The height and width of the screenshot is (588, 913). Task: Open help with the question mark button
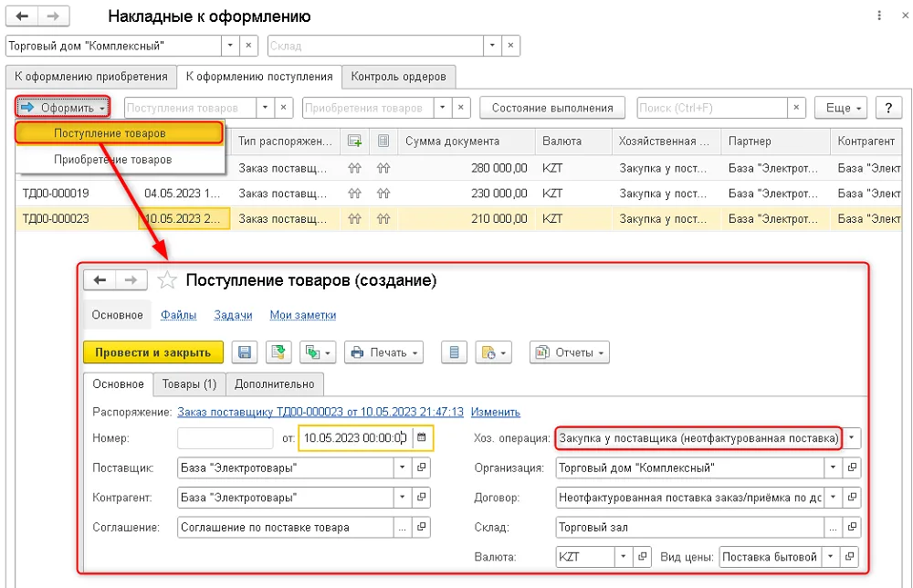pos(888,108)
